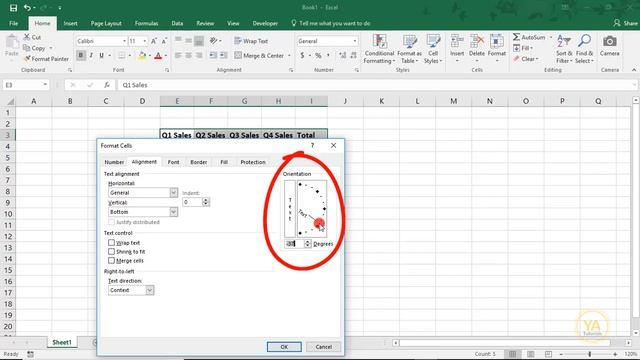The image size is (640, 360).
Task: Click the Delete cells icon
Action: (x=476, y=42)
